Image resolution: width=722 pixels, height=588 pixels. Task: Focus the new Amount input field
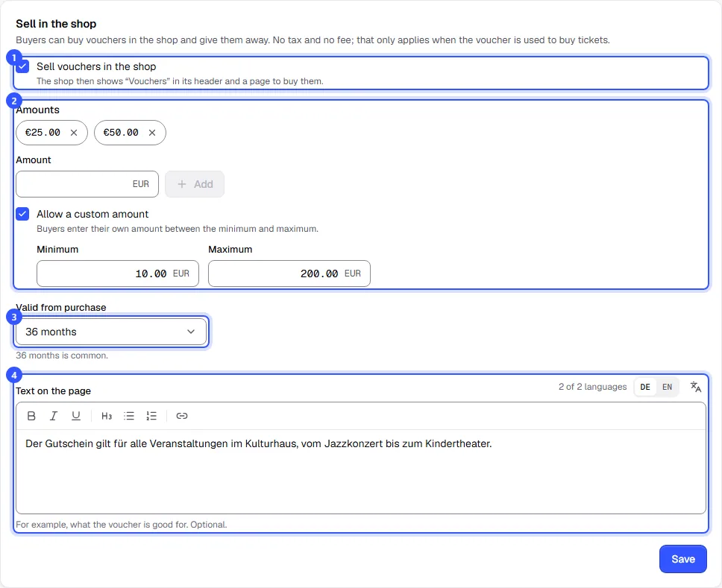[87, 184]
